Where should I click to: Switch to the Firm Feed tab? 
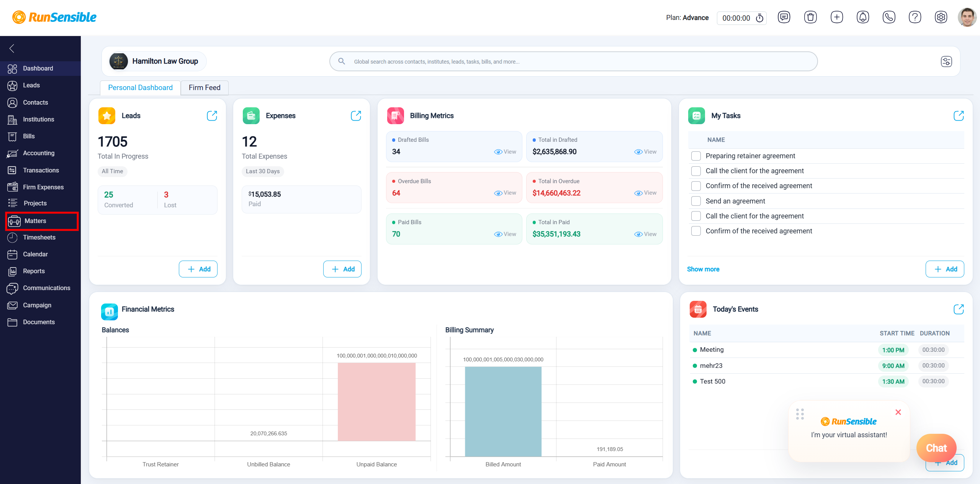pyautogui.click(x=205, y=87)
